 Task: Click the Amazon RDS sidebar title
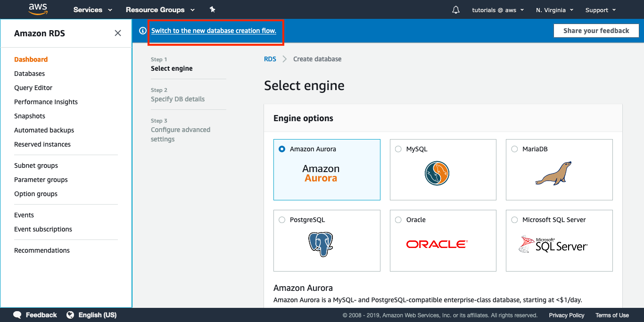point(40,33)
